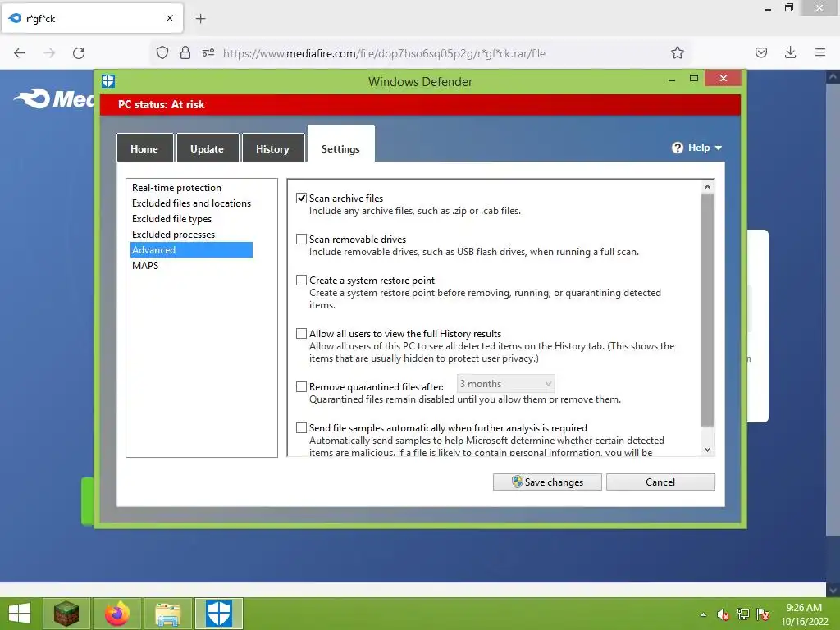Save to Pocket icon in Firefox
The image size is (840, 630).
pos(760,52)
